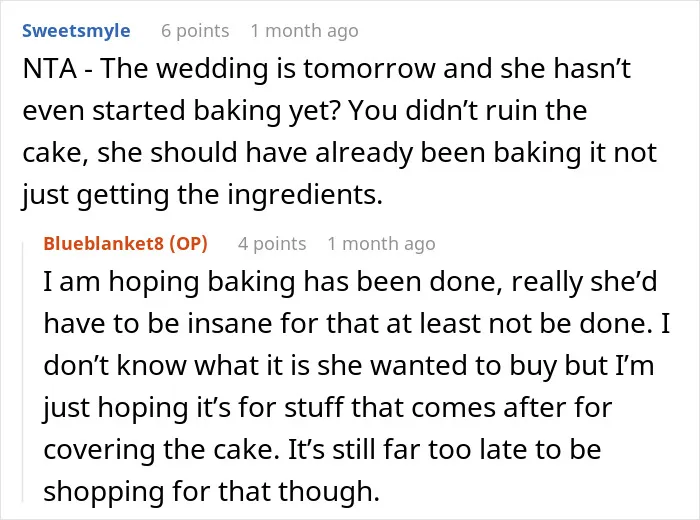Click the line starting "even started baking yet?"
Image resolution: width=700 pixels, height=520 pixels.
point(304,110)
